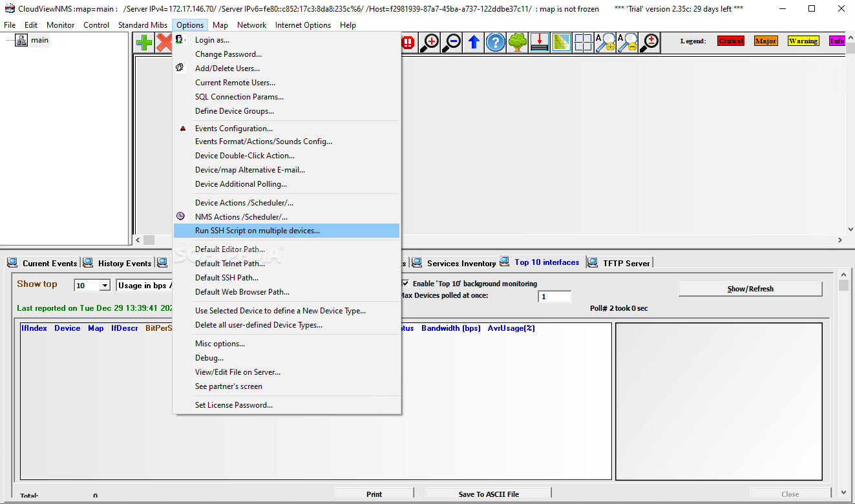Select Current Remote Users menu entry
855x504 pixels.
pyautogui.click(x=287, y=83)
